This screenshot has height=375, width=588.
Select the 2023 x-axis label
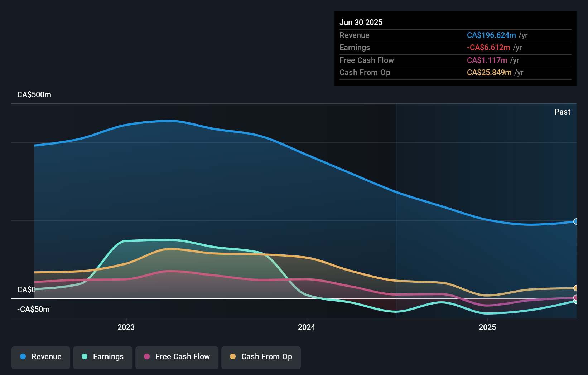(x=126, y=327)
